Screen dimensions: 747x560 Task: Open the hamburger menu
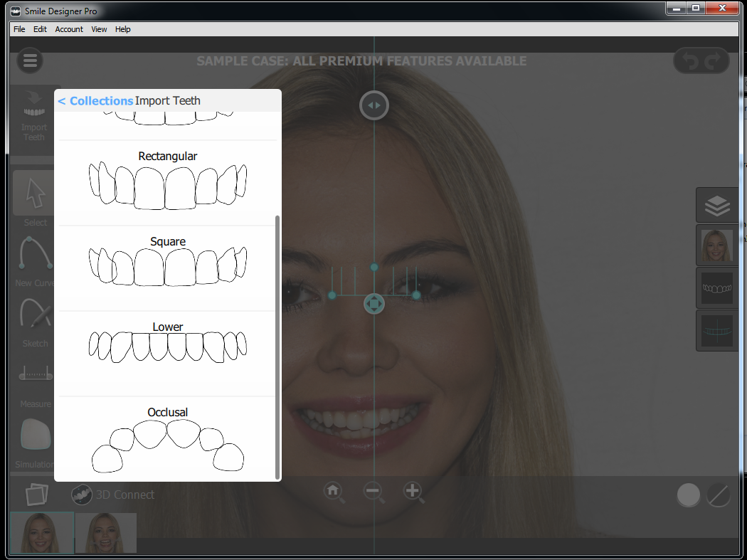click(x=29, y=60)
